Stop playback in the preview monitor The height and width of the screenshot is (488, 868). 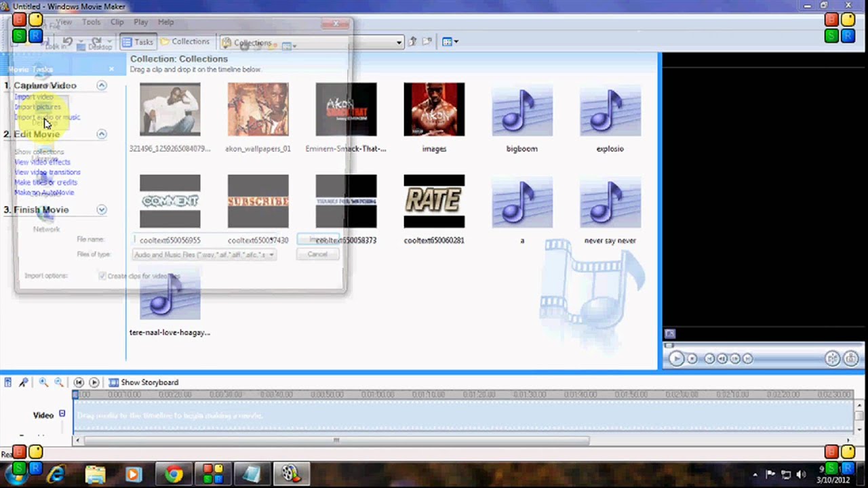coord(692,359)
